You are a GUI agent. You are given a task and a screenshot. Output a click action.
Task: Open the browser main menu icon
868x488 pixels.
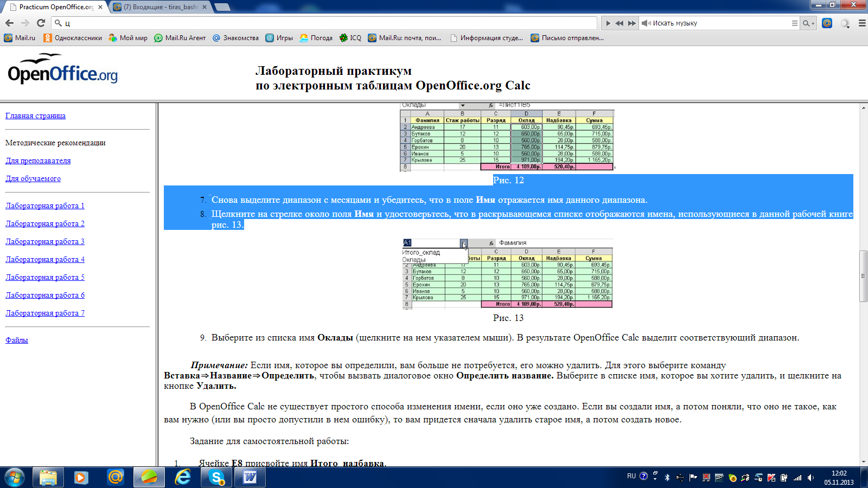[862, 23]
